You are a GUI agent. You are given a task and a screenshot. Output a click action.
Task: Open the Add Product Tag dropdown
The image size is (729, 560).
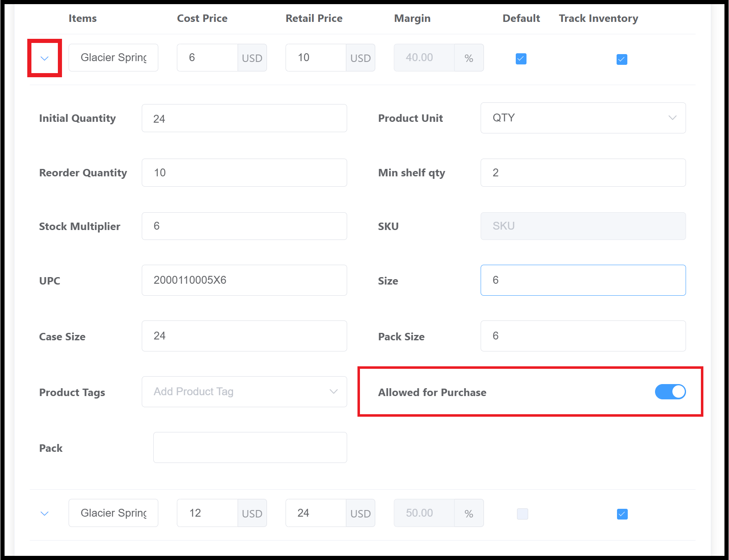click(x=244, y=392)
